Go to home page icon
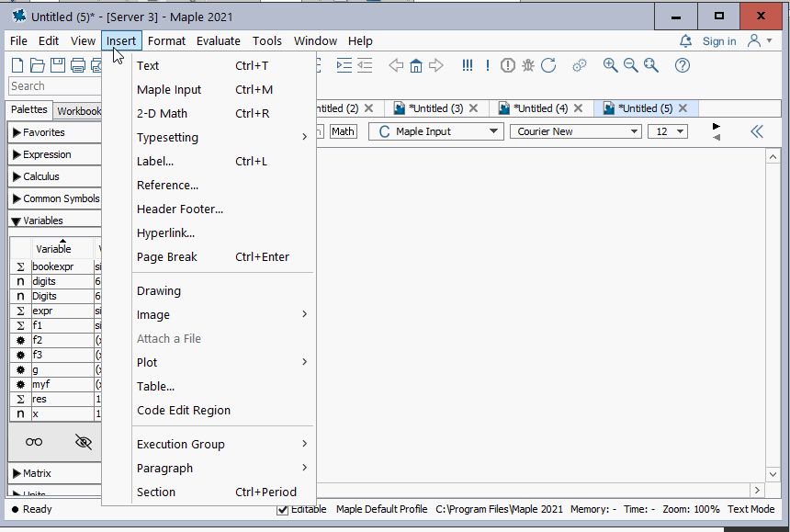790x532 pixels. (x=416, y=65)
